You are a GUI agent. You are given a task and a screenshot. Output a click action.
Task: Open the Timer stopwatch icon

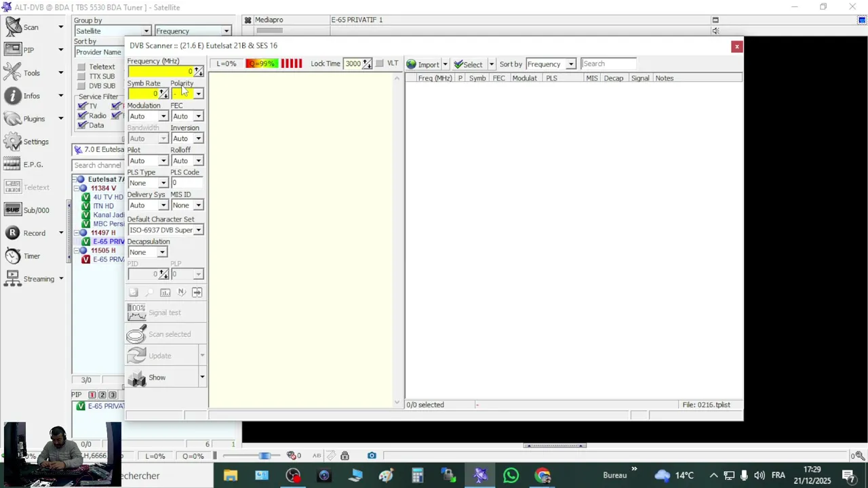(13, 256)
